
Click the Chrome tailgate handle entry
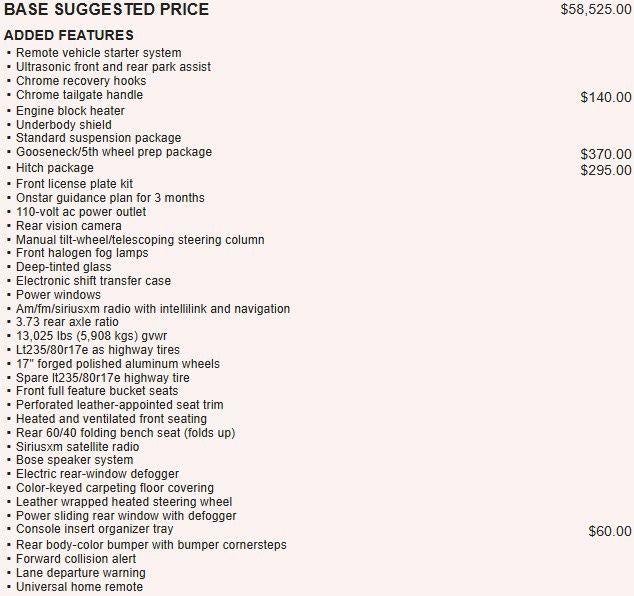79,95
